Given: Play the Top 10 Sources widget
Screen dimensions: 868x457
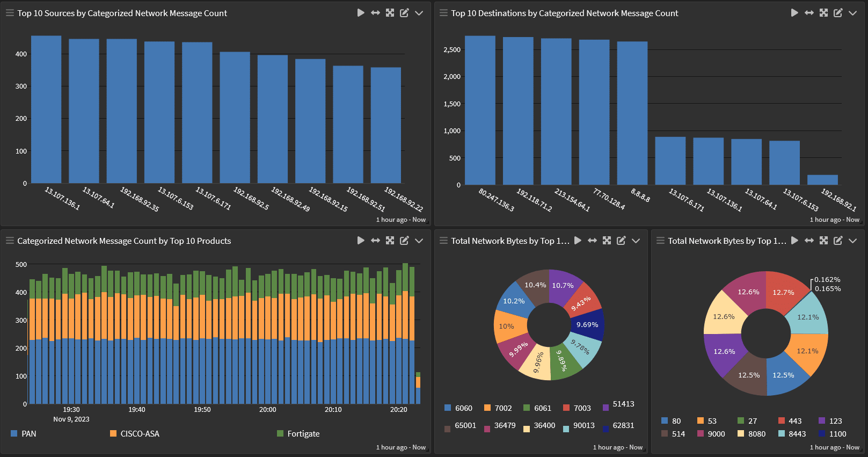Looking at the screenshot, I should point(361,13).
